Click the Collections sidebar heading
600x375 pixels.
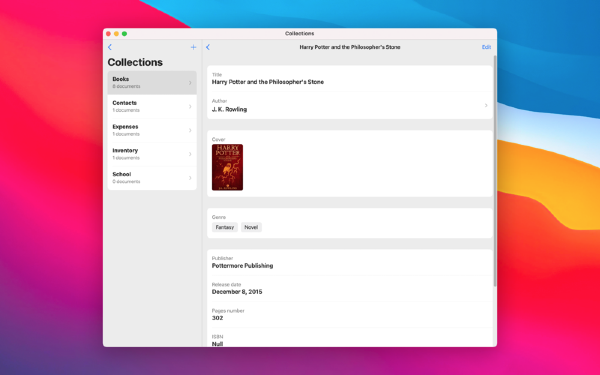click(135, 62)
